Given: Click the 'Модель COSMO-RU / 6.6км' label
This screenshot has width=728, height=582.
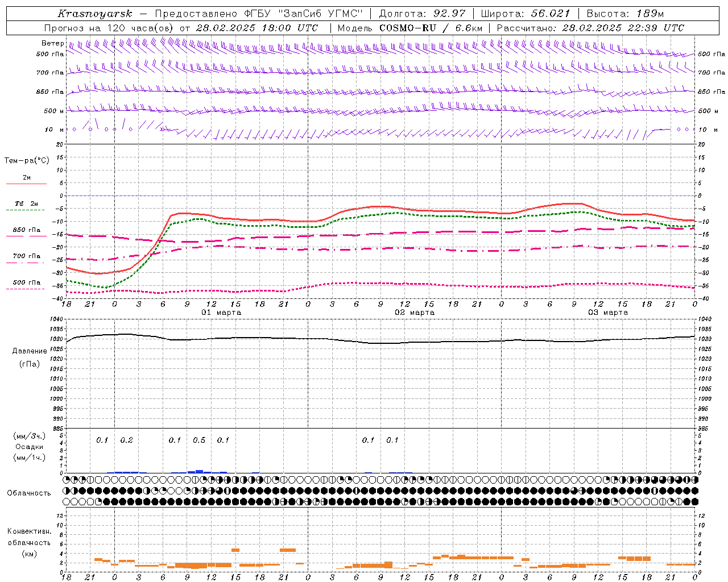Looking at the screenshot, I should click(410, 28).
